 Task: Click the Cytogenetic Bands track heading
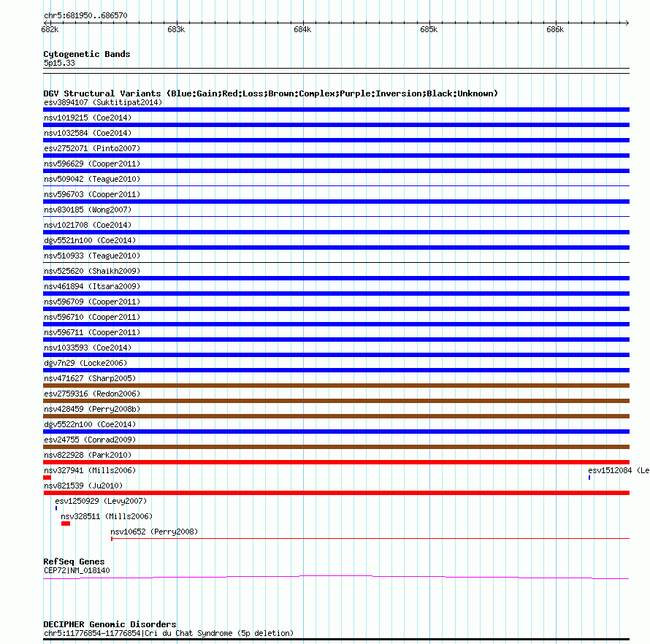(x=87, y=54)
